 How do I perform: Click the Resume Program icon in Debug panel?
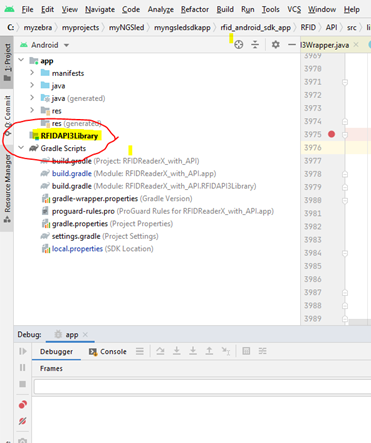coord(23,351)
